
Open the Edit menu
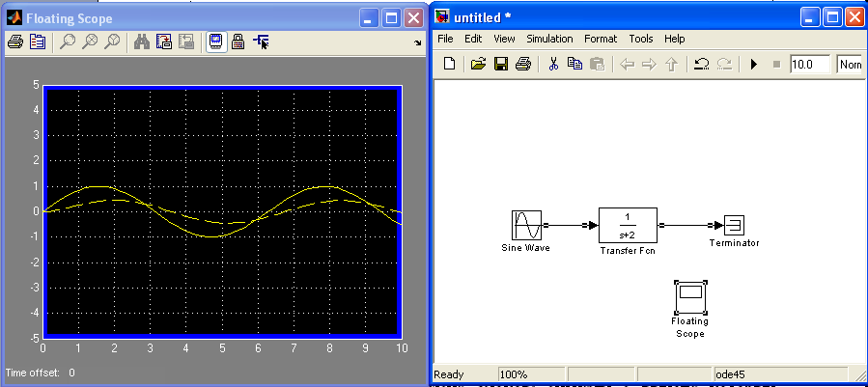473,39
